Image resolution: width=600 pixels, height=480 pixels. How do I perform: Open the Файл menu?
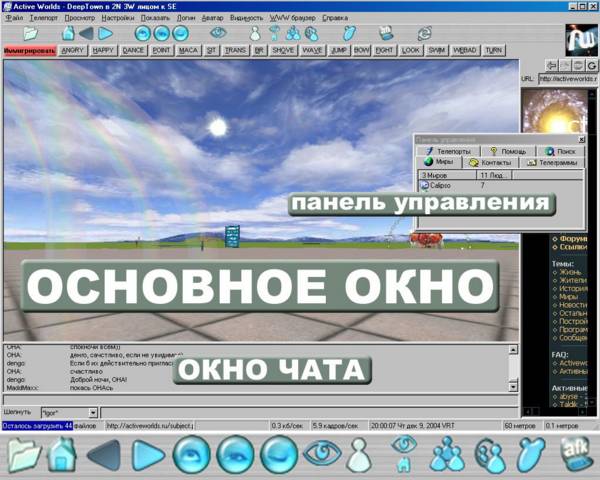pos(15,18)
